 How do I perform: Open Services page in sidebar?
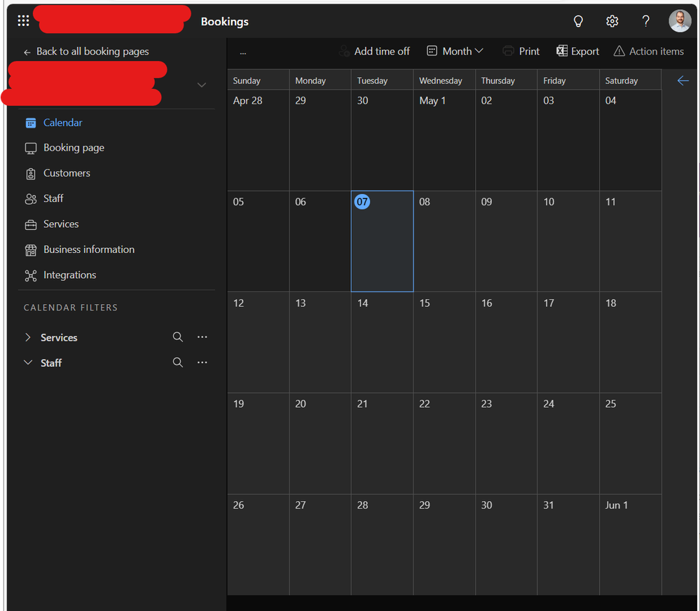[61, 224]
